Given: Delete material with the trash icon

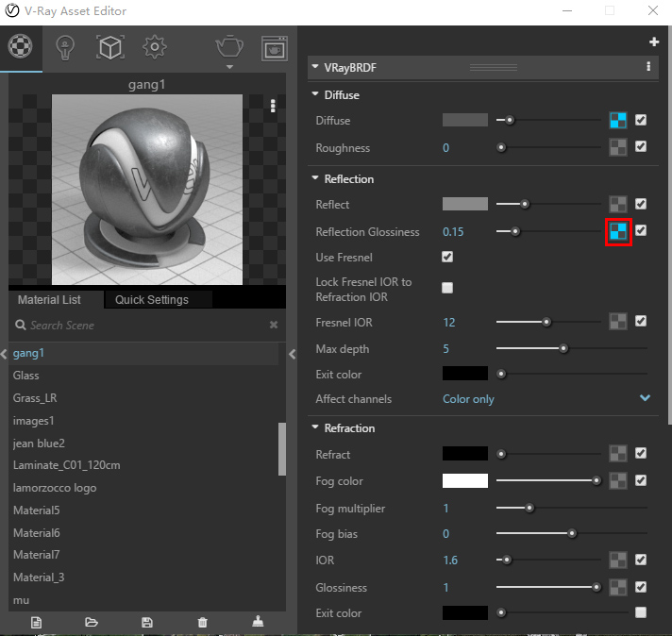Looking at the screenshot, I should [x=202, y=622].
